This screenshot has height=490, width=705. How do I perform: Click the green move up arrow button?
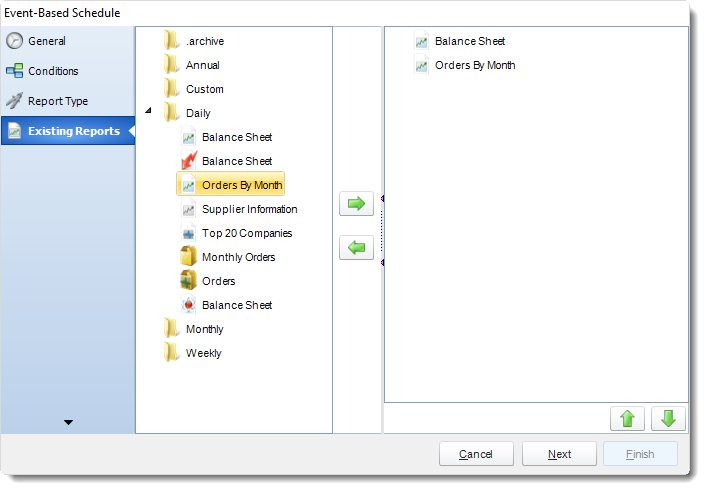[627, 419]
